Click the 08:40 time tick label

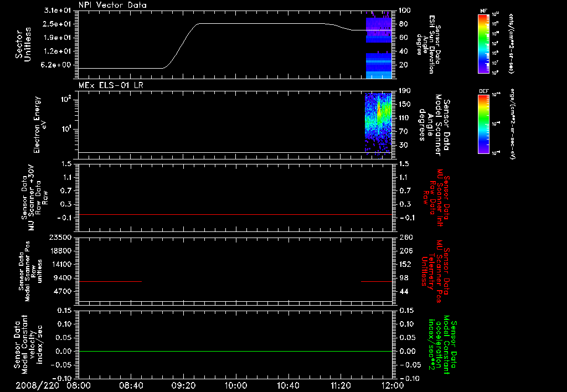pos(131,385)
